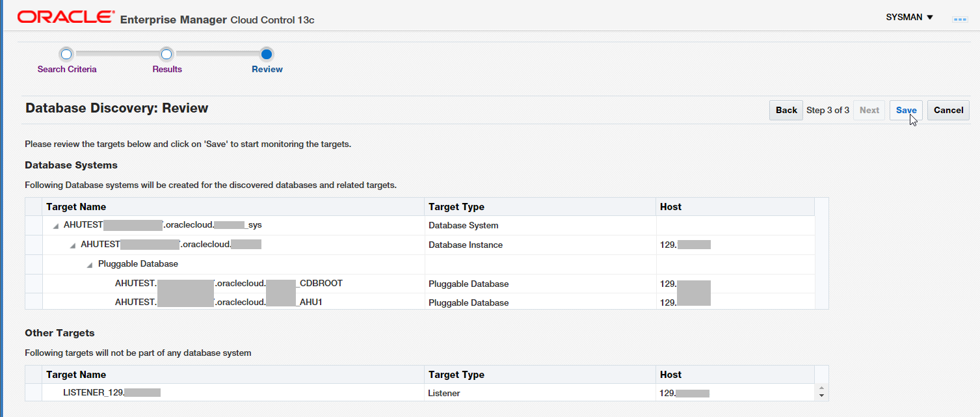
Task: Click the Oracle logo
Action: (66, 18)
